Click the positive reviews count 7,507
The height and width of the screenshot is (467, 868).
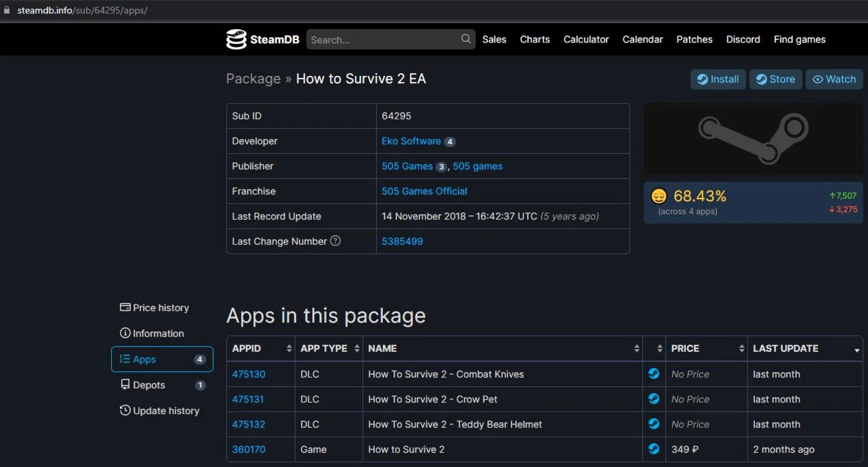pos(843,195)
